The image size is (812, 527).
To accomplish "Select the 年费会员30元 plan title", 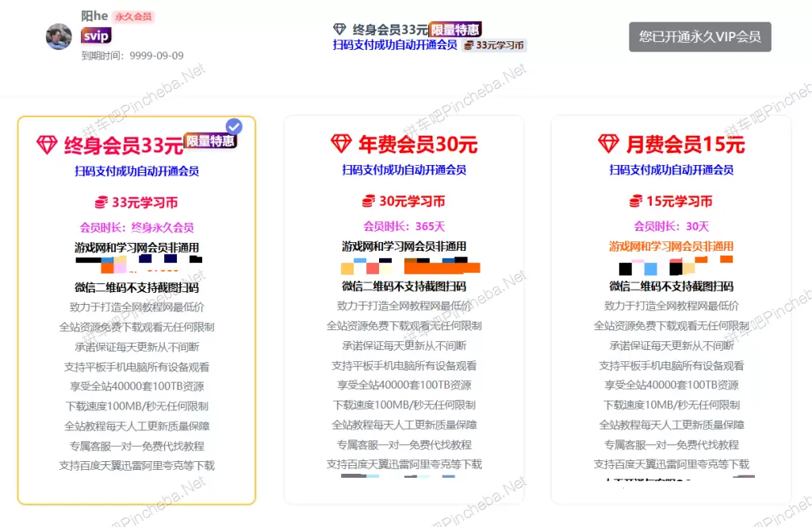I will (418, 144).
